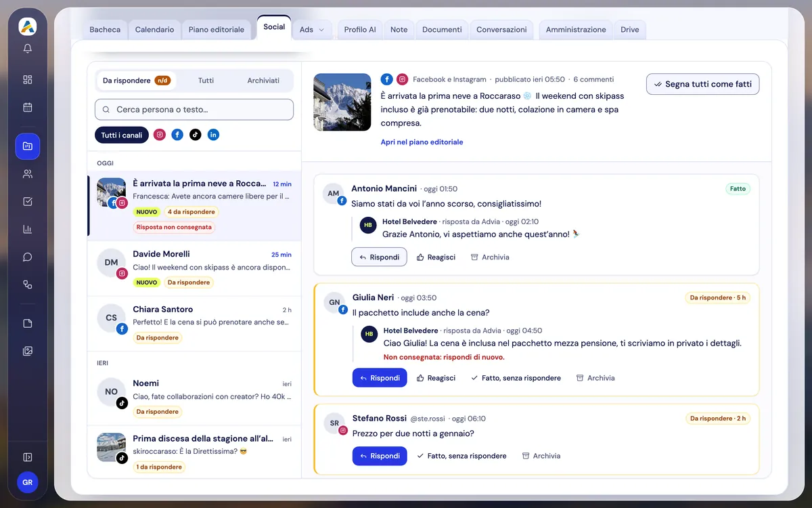Viewport: 812px width, 508px height.
Task: Open notifications bell in sidebar
Action: coord(28,49)
